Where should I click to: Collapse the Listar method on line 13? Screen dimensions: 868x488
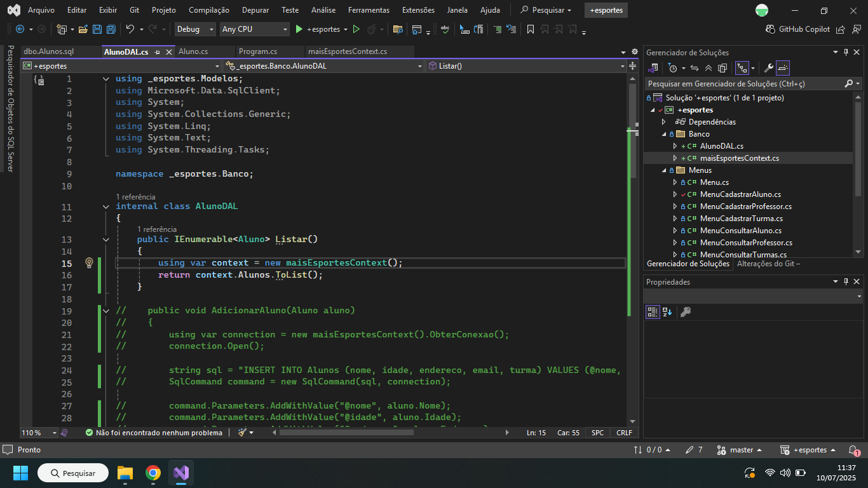point(106,240)
